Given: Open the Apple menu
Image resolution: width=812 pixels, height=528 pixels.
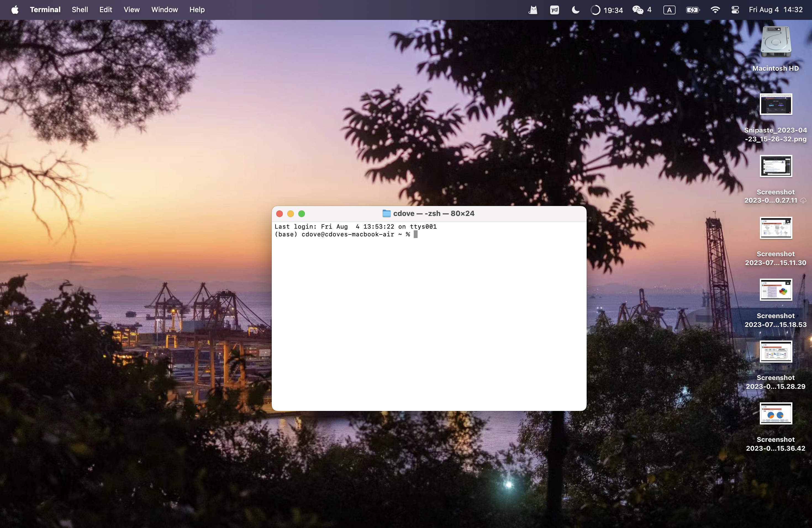Looking at the screenshot, I should (15, 10).
